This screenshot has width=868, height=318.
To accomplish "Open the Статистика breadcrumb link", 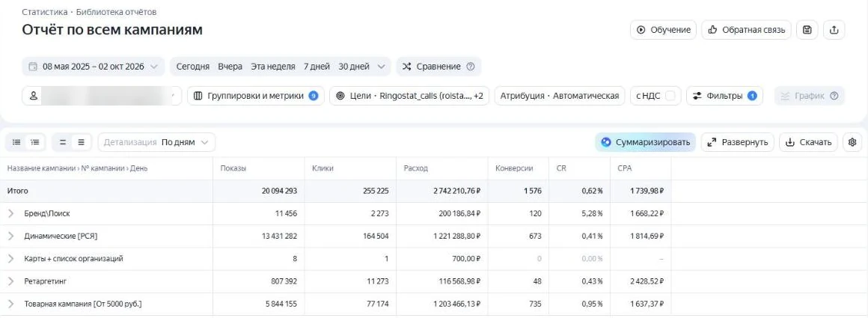I will (x=45, y=12).
